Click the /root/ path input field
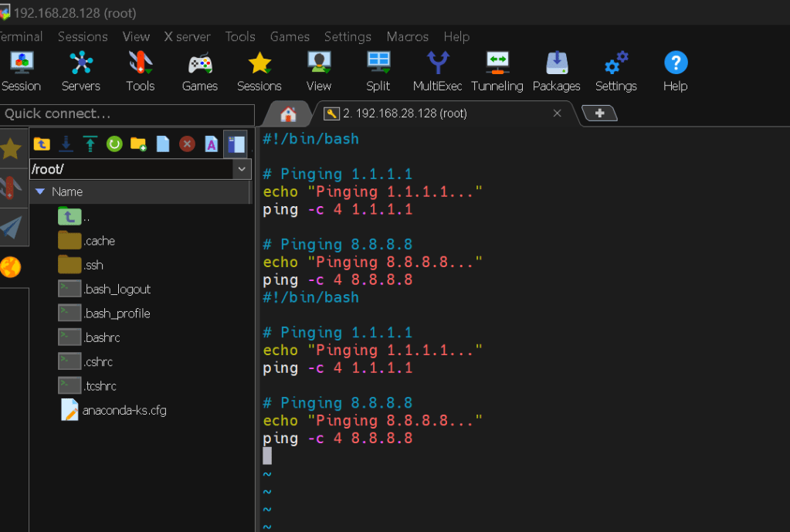Viewport: 790px width, 532px height. pos(131,169)
